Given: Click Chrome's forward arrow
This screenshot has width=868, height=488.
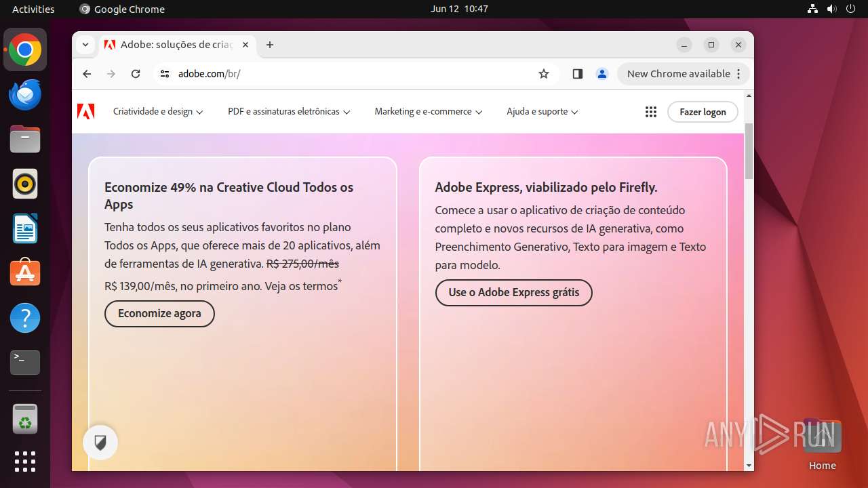Looking at the screenshot, I should [x=111, y=74].
